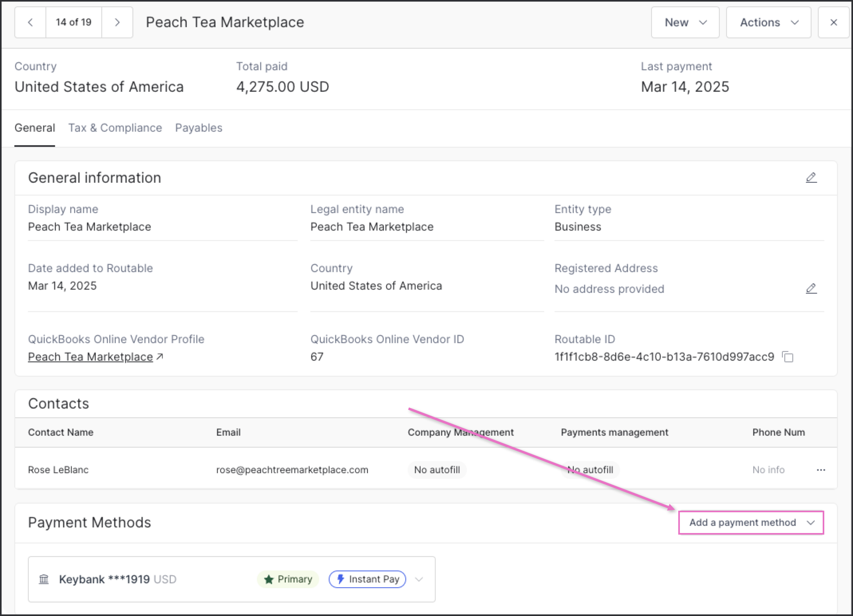The height and width of the screenshot is (616, 853).
Task: Click the Routable ID value text
Action: point(664,357)
